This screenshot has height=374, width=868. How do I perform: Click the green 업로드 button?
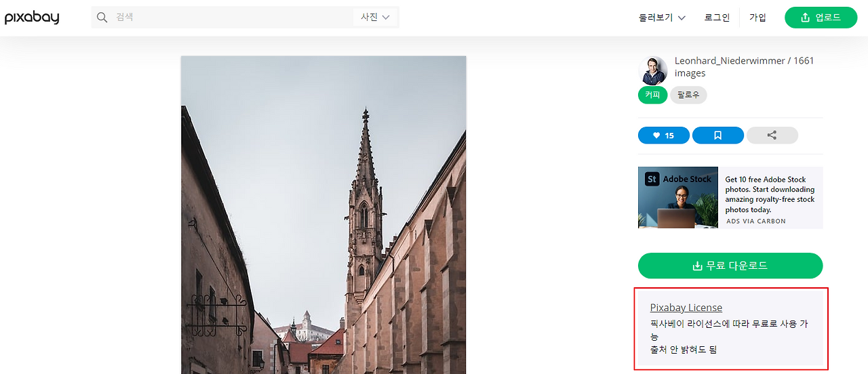click(821, 18)
